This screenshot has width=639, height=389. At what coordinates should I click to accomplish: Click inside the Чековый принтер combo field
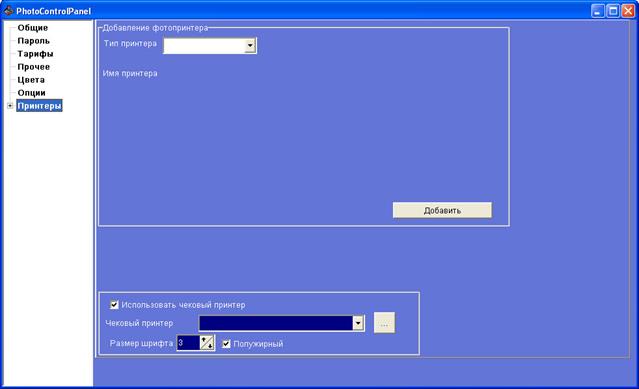tap(276, 323)
